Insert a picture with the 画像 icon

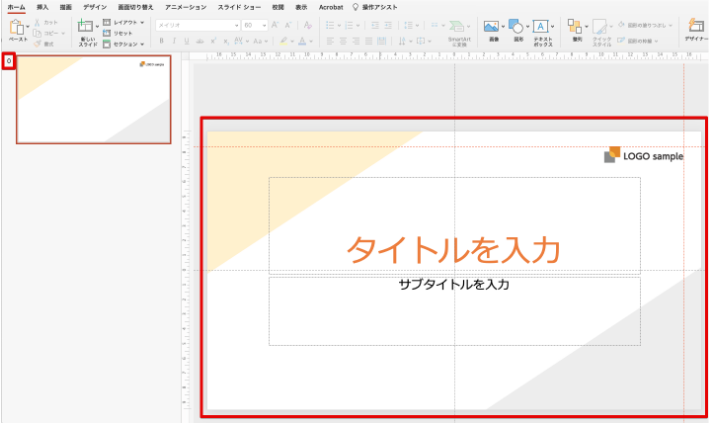490,27
